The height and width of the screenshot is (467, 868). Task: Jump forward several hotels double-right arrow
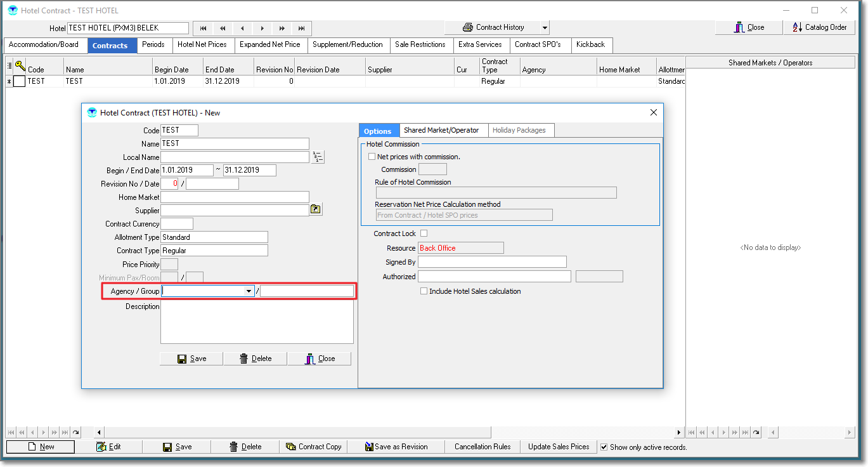(x=282, y=29)
